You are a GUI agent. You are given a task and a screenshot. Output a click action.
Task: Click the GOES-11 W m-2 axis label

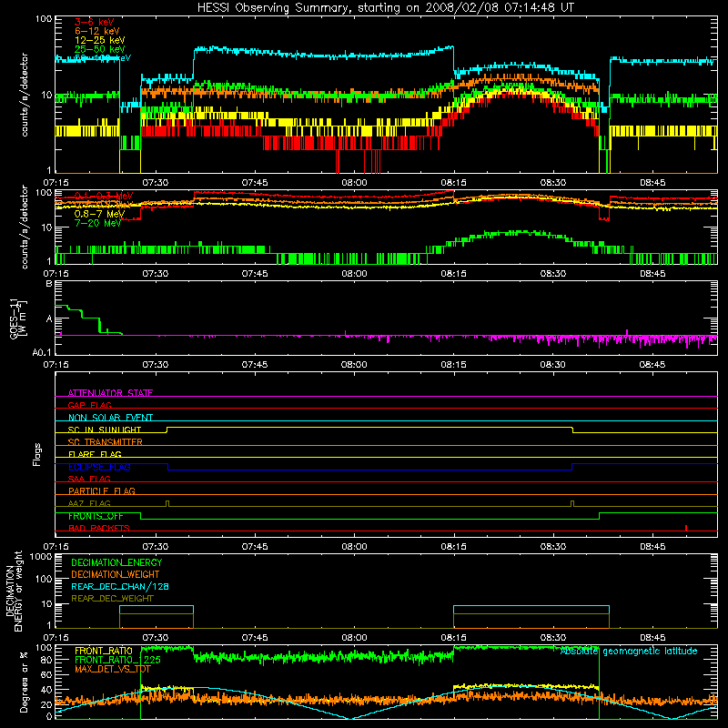coord(18,319)
